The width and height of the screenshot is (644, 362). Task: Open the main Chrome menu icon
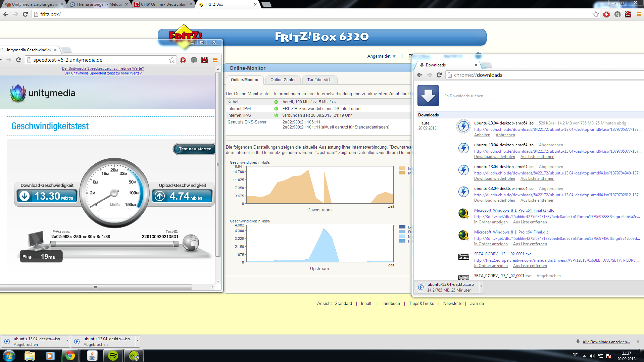tap(639, 14)
